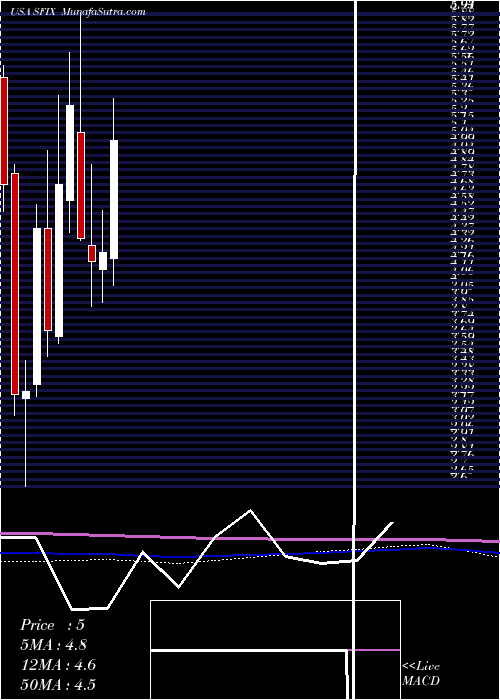Click the 5.94 top price axis label
The height and width of the screenshot is (700, 500).
pos(462,5)
